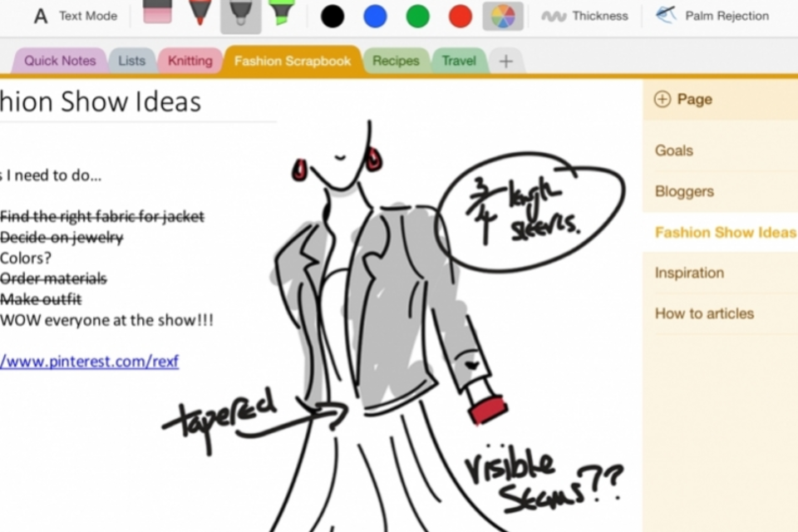
Task: Open the Knitting section tab
Action: pos(190,61)
